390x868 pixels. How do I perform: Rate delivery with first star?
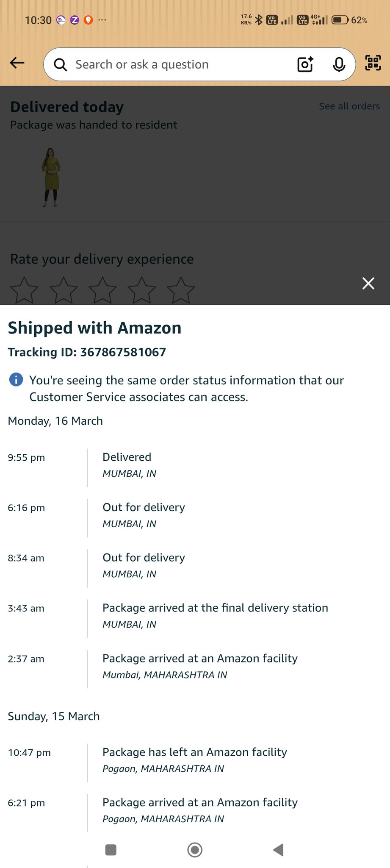coord(24,290)
